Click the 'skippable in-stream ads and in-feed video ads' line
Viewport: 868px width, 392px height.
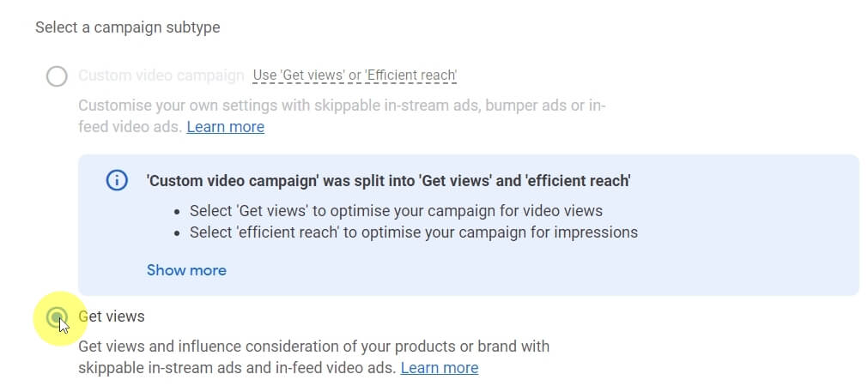click(237, 368)
